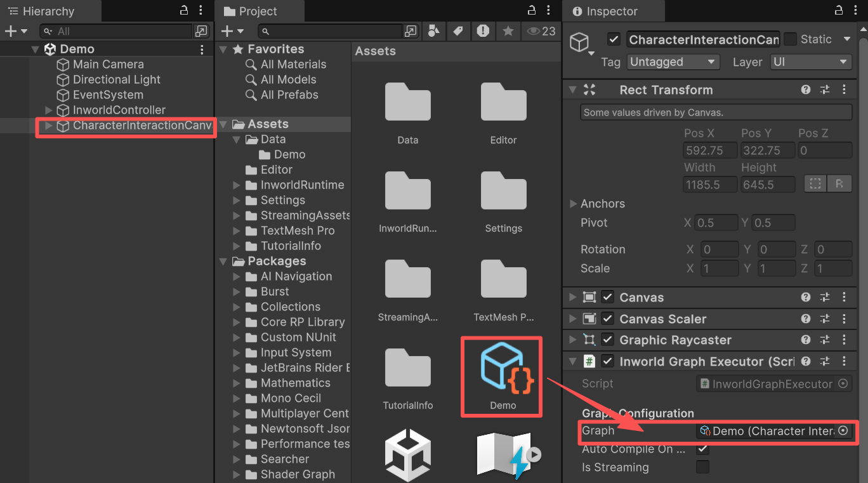Collapse the Favorites section
The height and width of the screenshot is (483, 868).
coord(223,50)
